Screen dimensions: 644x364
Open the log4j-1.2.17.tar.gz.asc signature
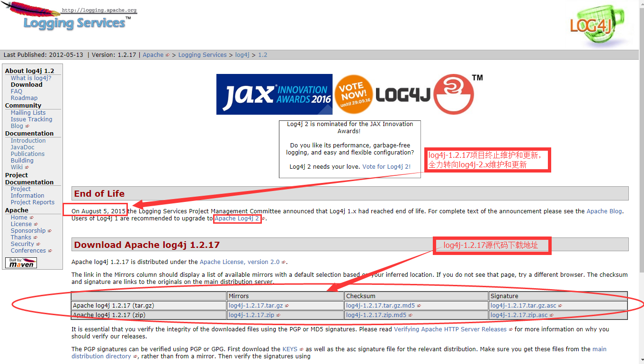(524, 306)
